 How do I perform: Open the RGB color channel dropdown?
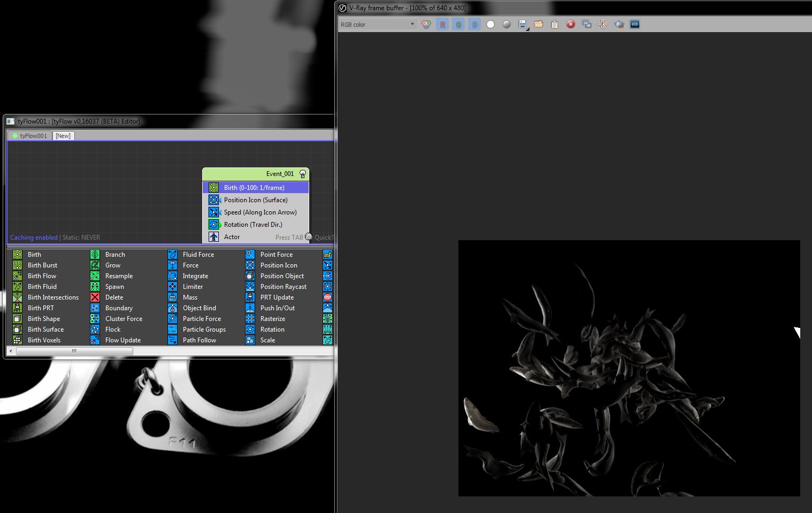[377, 24]
